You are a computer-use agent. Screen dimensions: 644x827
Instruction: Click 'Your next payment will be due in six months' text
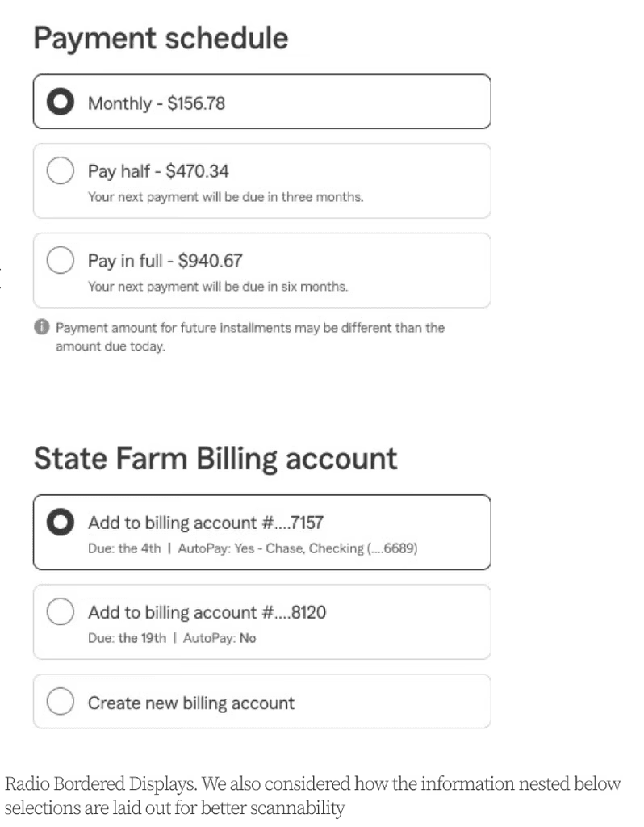coord(218,287)
